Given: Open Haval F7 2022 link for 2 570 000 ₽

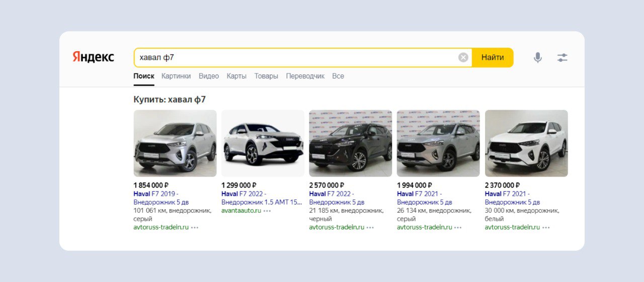Looking at the screenshot, I should click(337, 198).
